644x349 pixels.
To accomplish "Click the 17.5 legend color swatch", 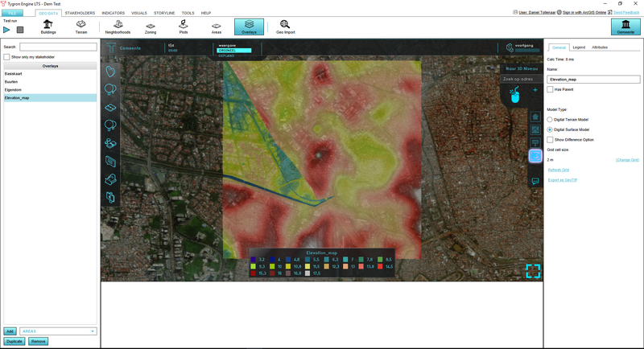I will [307, 273].
